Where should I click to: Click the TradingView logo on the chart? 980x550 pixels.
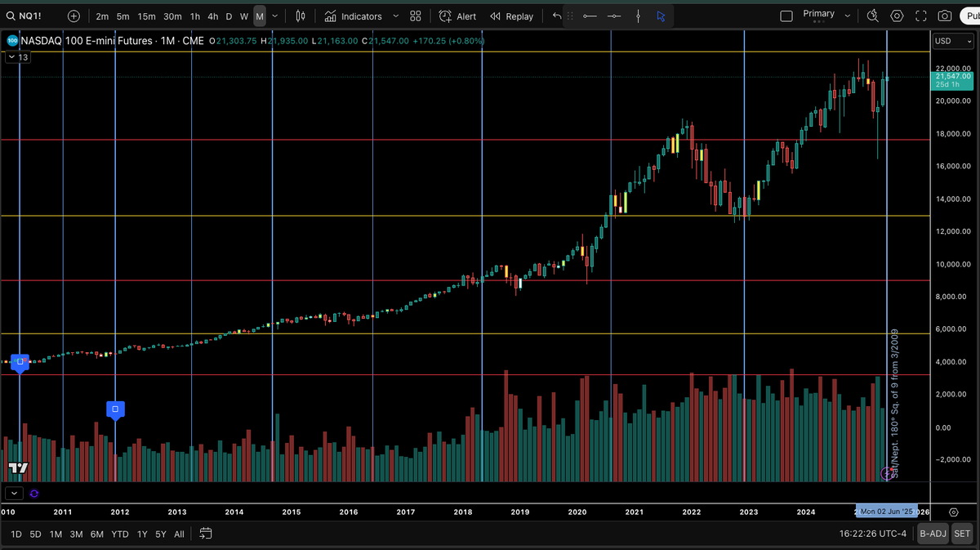coord(18,468)
